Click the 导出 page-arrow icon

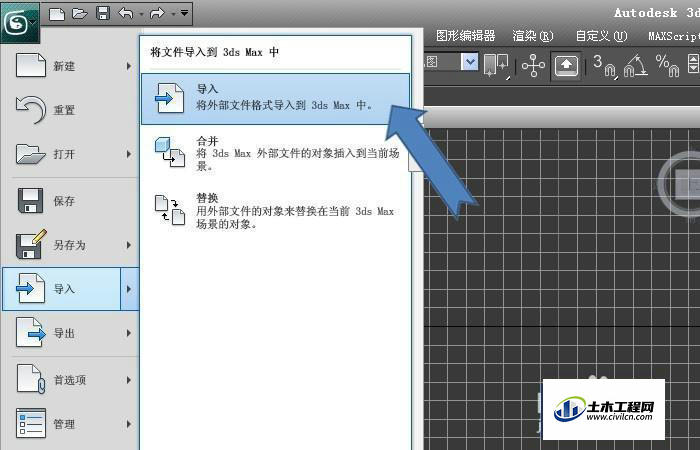coord(31,333)
